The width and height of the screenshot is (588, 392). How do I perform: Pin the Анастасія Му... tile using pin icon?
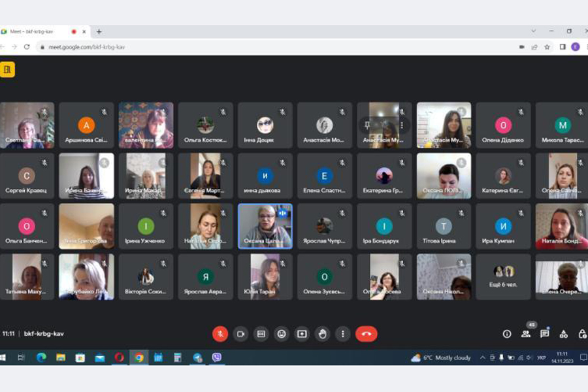click(367, 125)
